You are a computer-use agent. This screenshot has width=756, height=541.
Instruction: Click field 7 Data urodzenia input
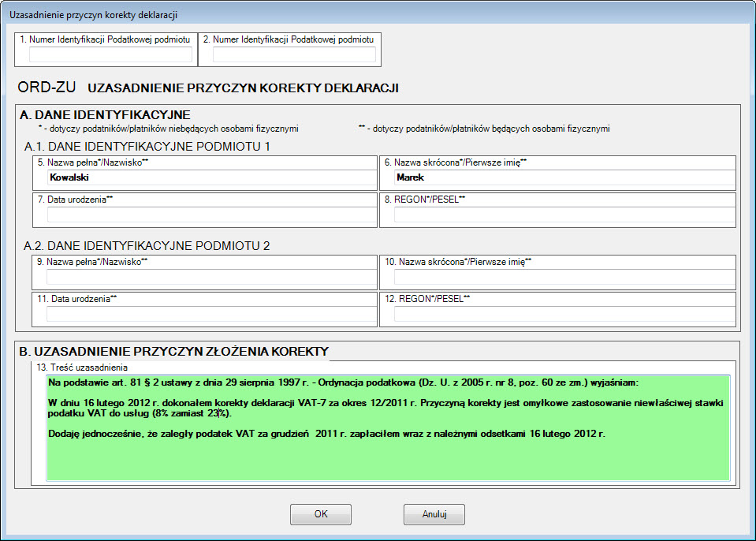coord(211,215)
